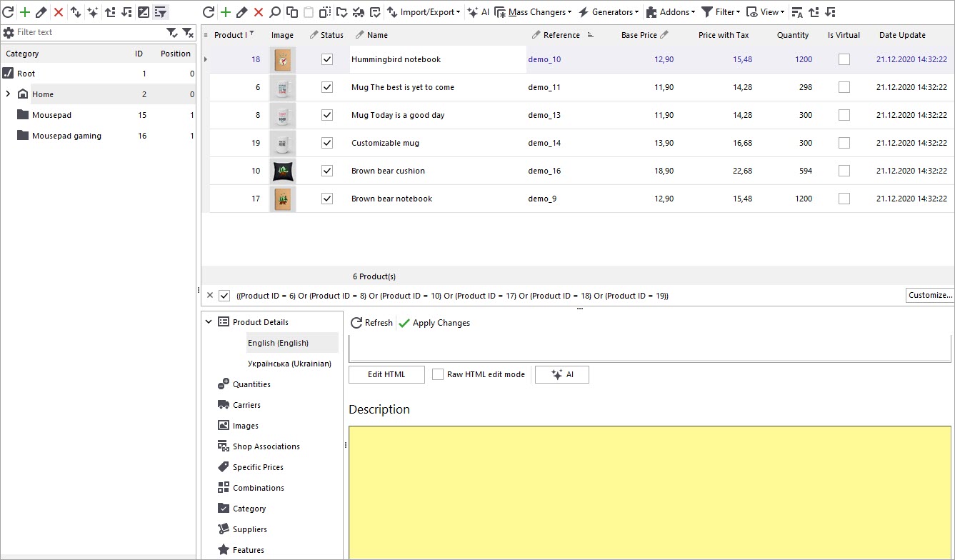
Task: Toggle status checkbox for Hummingbird notebook
Action: coord(327,59)
